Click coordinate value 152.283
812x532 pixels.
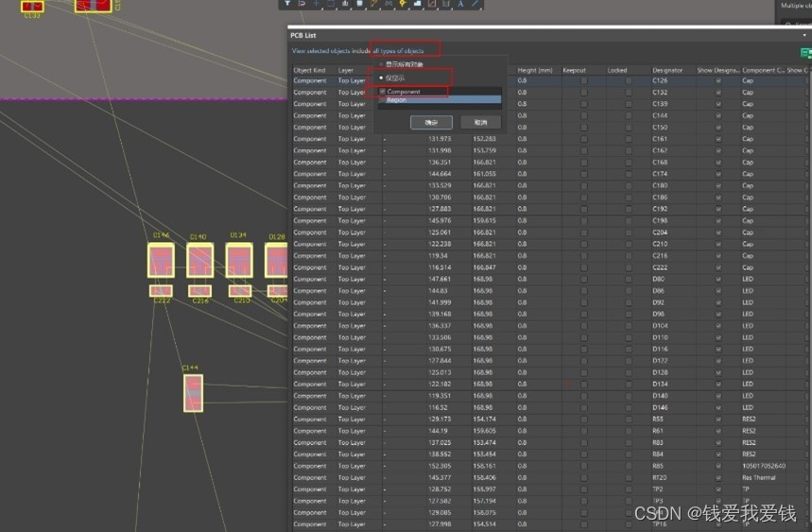pos(484,139)
